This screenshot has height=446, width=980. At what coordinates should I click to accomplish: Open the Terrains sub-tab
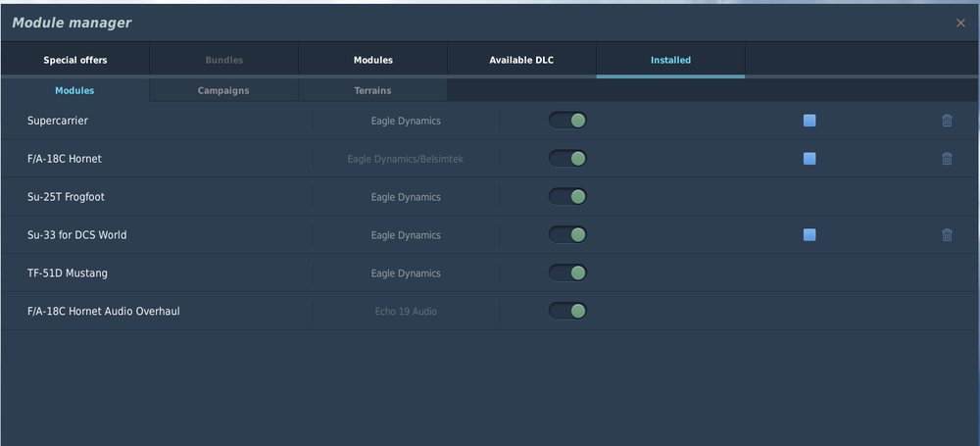(x=372, y=90)
